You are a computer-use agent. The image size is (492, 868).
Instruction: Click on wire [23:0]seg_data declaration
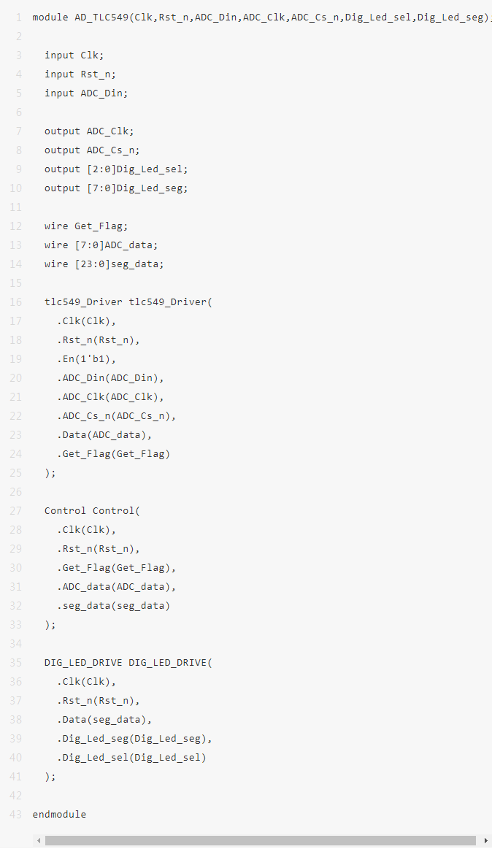click(104, 264)
